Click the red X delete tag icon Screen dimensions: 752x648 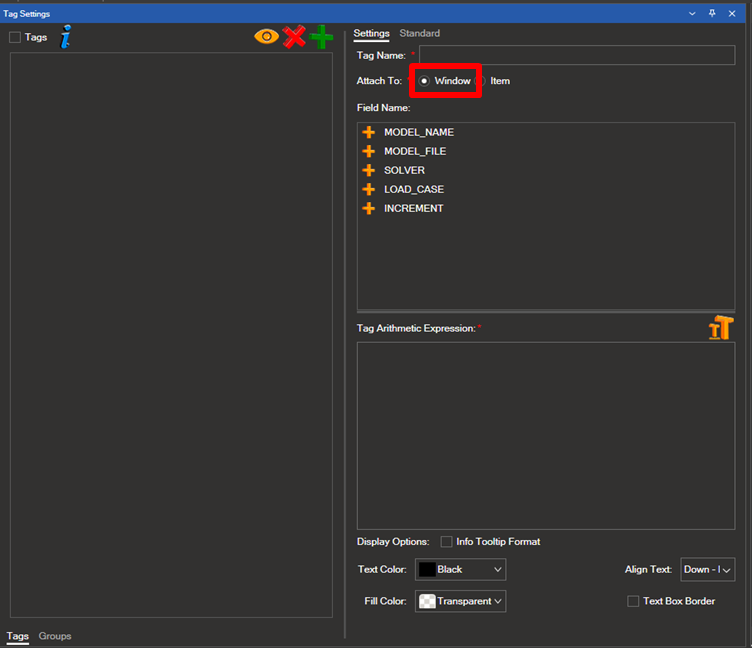(x=293, y=37)
